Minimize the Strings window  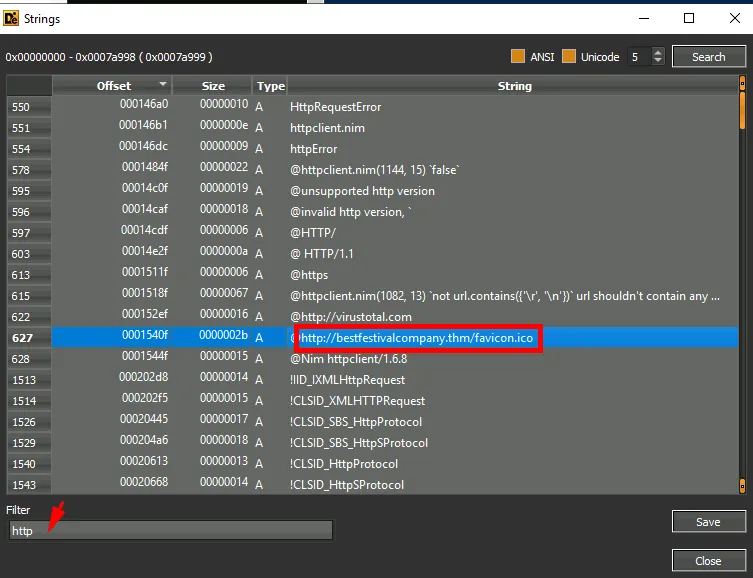coord(644,18)
